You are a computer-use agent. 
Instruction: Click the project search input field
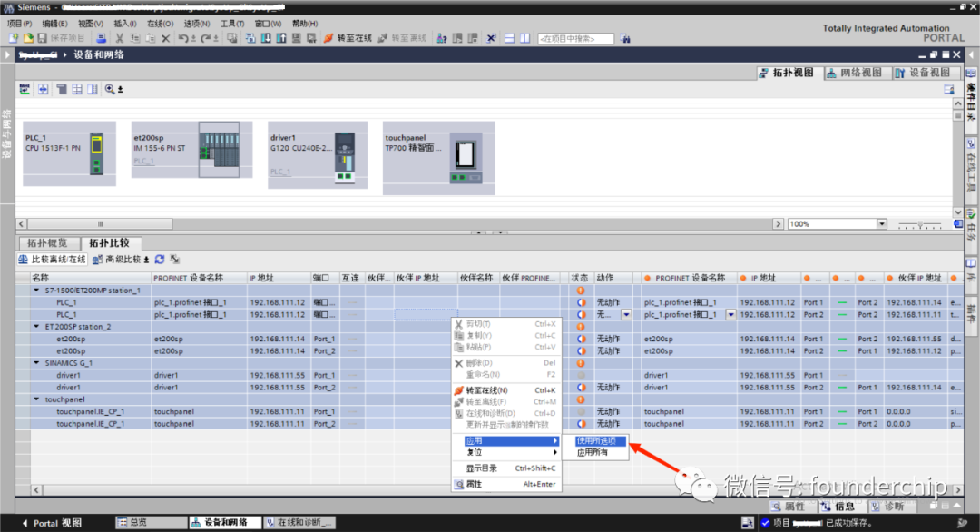click(575, 39)
